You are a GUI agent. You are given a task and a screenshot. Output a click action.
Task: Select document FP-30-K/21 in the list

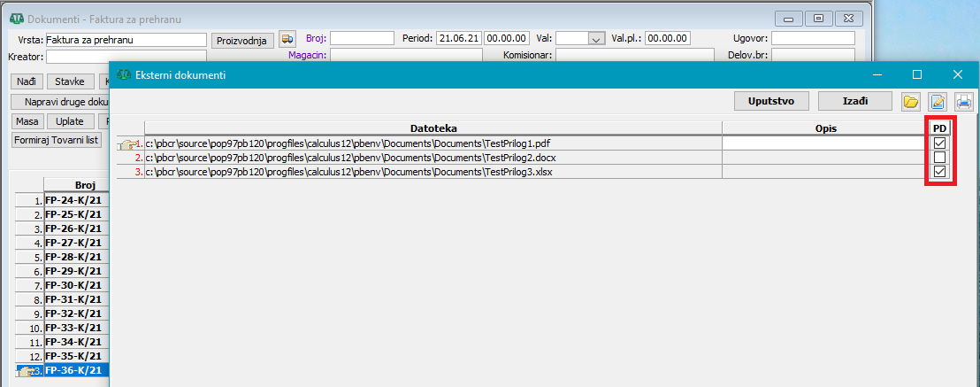[74, 285]
